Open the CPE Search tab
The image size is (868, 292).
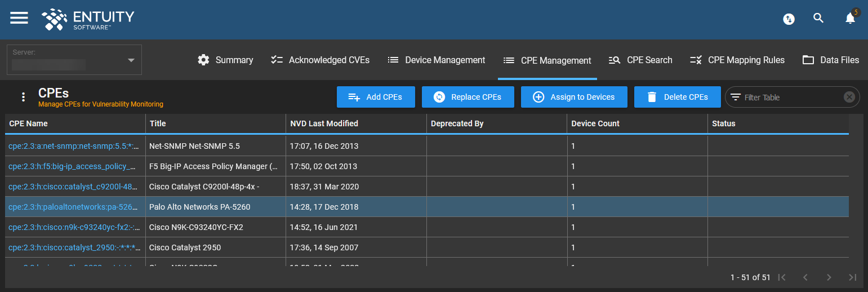640,60
